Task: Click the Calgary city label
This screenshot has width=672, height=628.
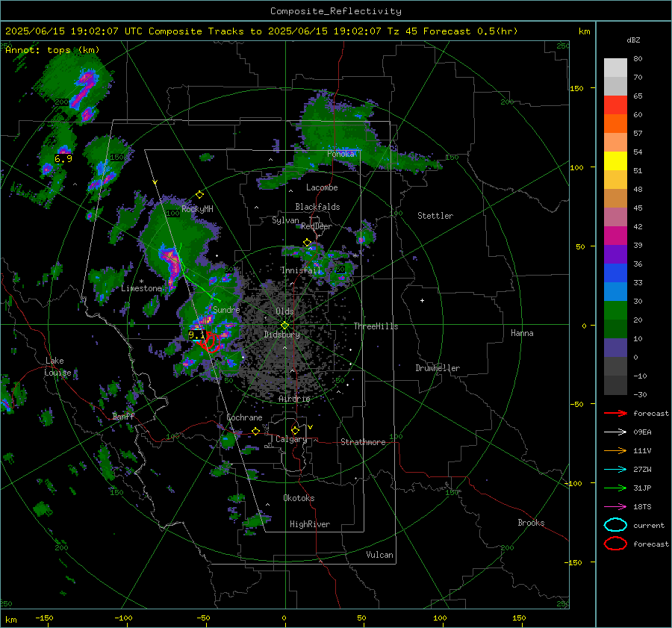Action: [x=291, y=439]
